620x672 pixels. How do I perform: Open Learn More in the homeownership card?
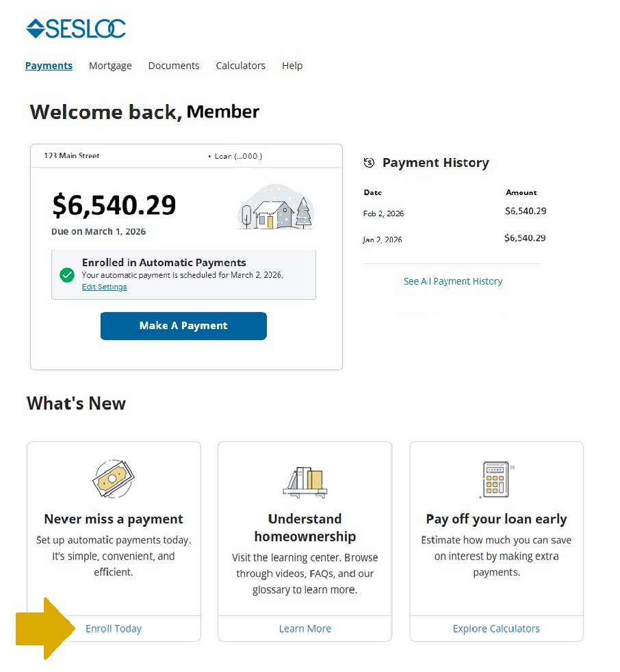point(305,628)
